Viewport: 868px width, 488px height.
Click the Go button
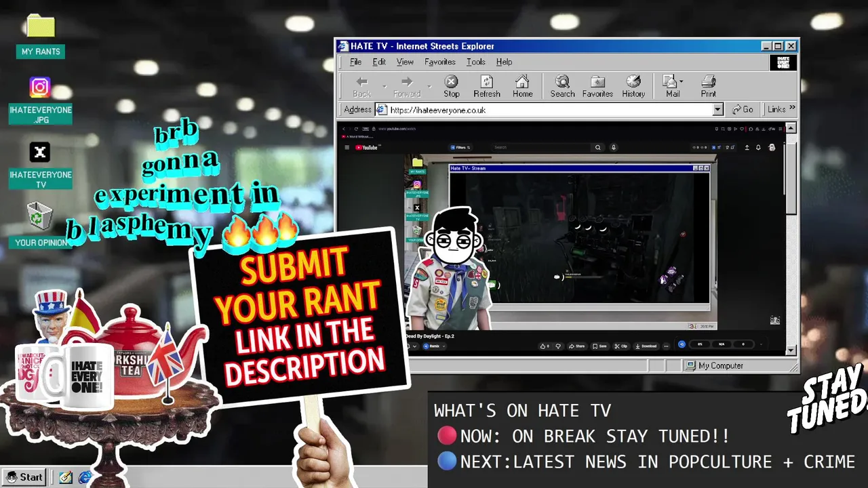tap(743, 109)
